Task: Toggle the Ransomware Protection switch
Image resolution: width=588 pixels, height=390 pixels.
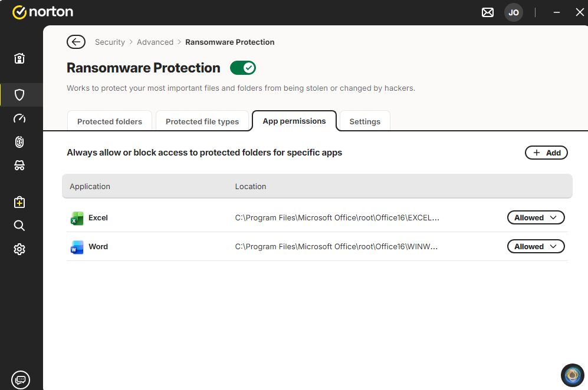Action: (243, 68)
